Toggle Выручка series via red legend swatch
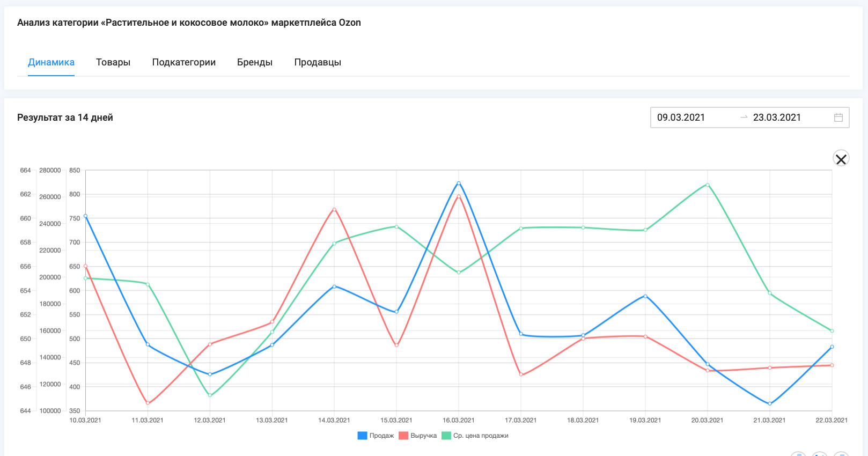868x456 pixels. [403, 436]
